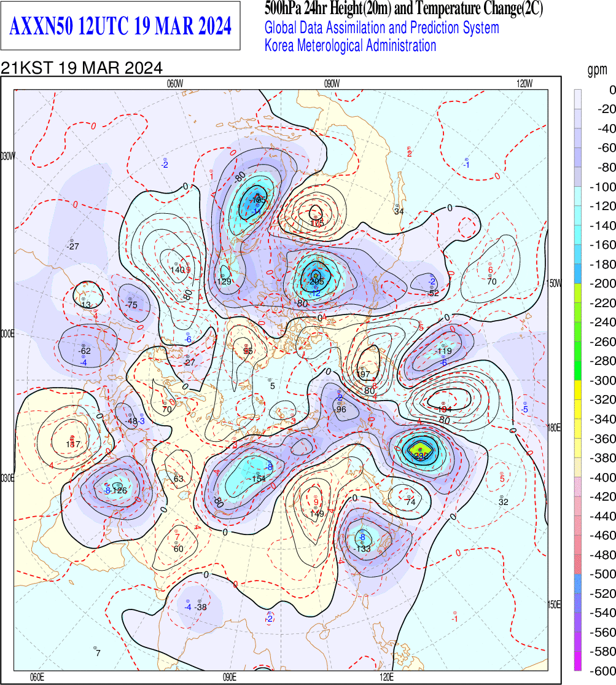
Task: Click the -500 colorbar tick label
Action: pos(602,574)
